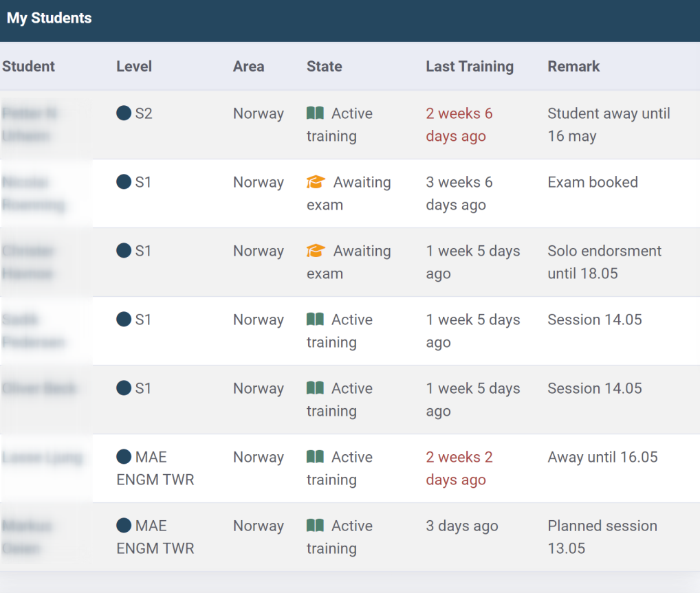This screenshot has width=700, height=593.
Task: Select the level dot beside the S2 label
Action: click(124, 113)
